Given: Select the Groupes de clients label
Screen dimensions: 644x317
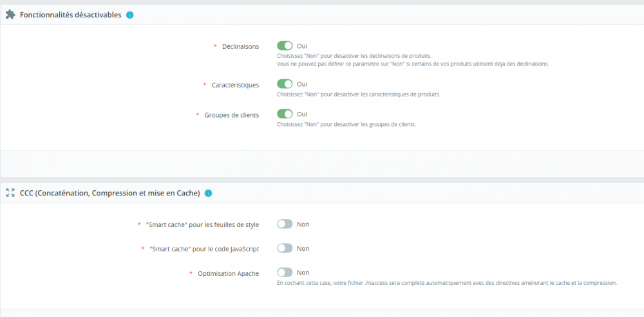Looking at the screenshot, I should tap(232, 115).
